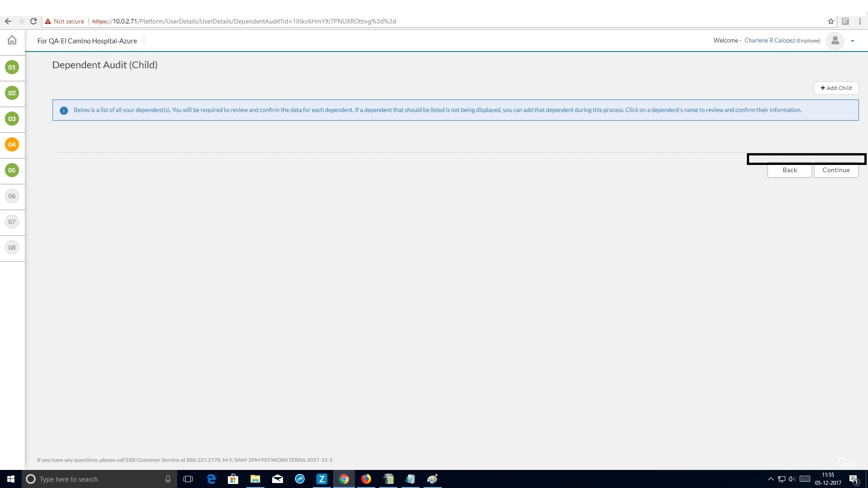Click the step 07 circle
Viewport: 868px width, 488px height.
pyautogui.click(x=12, y=222)
